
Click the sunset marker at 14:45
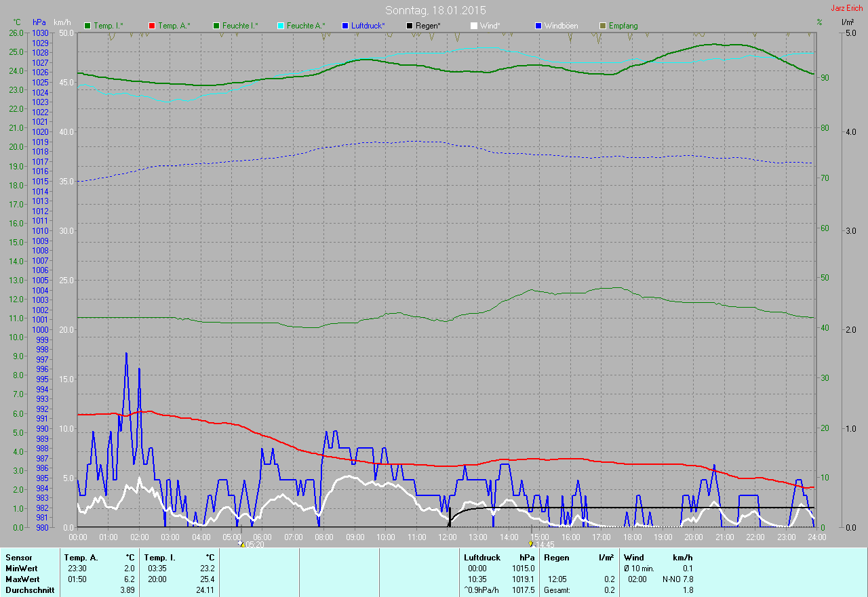click(530, 544)
